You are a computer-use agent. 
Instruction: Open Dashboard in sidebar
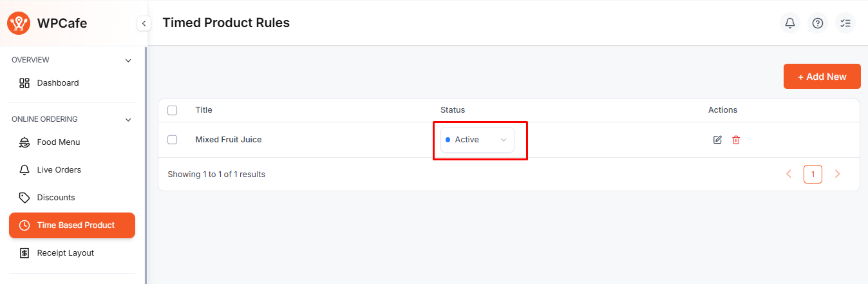(x=57, y=83)
